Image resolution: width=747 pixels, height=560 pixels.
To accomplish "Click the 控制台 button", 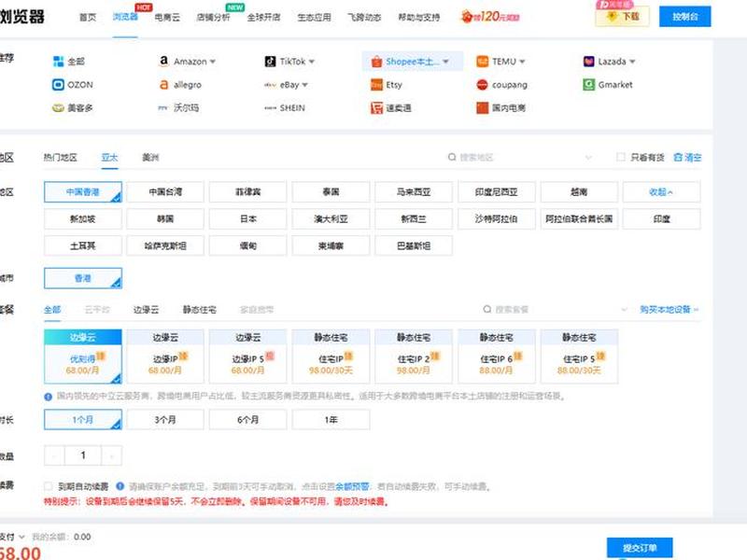I will point(685,17).
